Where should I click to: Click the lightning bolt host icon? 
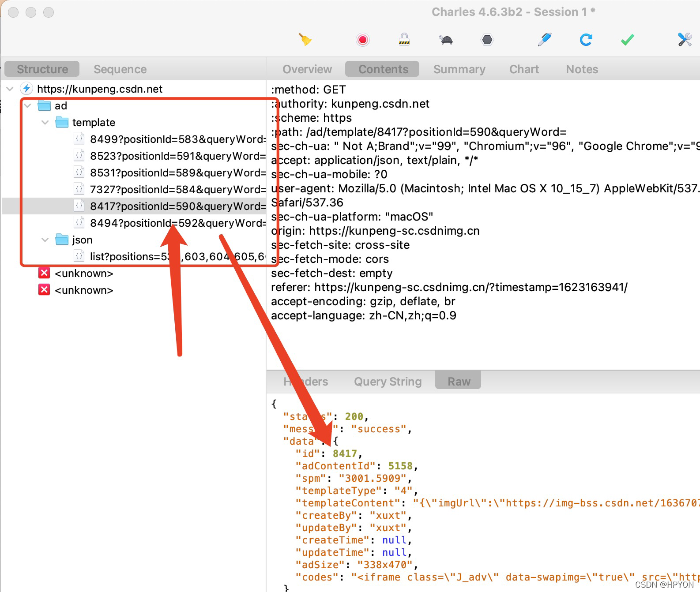[27, 89]
